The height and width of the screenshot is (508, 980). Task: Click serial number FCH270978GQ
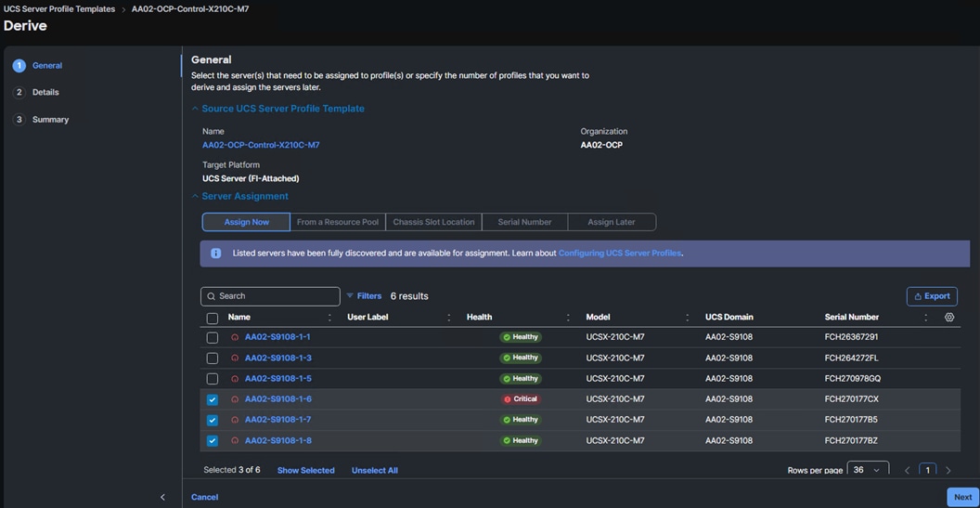(x=853, y=379)
